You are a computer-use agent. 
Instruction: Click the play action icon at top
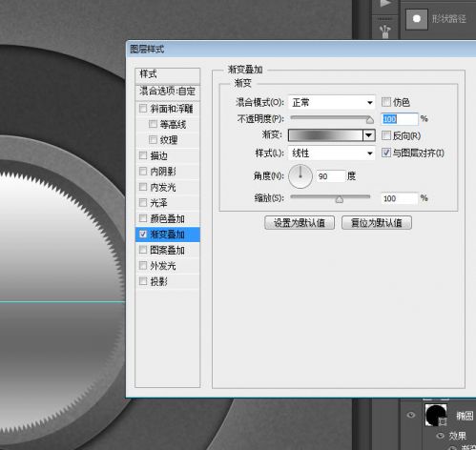coord(385,4)
